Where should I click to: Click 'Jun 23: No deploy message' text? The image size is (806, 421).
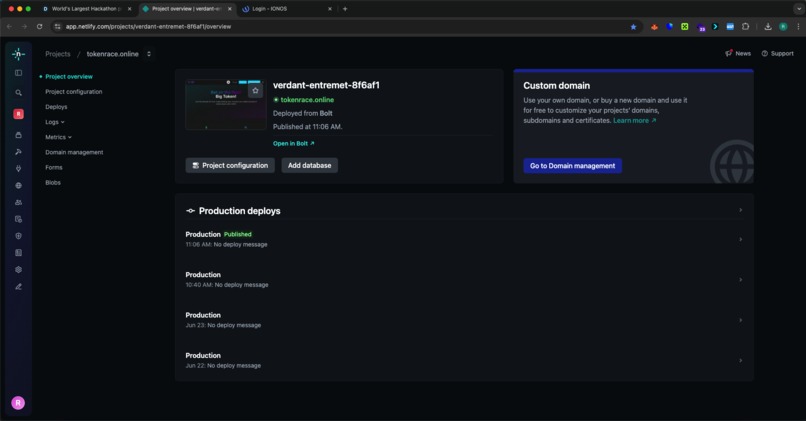tap(223, 325)
